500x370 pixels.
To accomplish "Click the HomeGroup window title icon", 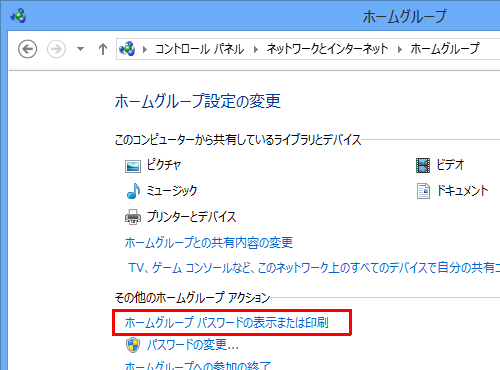I will pyautogui.click(x=18, y=15).
